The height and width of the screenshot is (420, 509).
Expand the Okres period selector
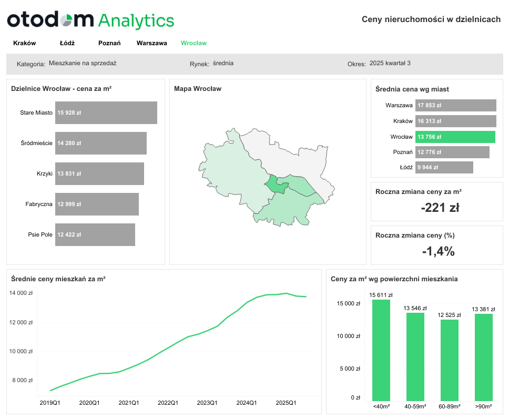click(x=390, y=64)
